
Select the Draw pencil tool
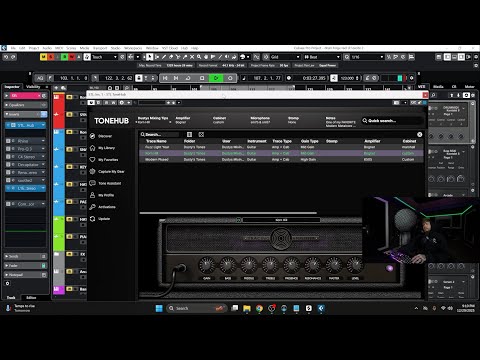[164, 57]
